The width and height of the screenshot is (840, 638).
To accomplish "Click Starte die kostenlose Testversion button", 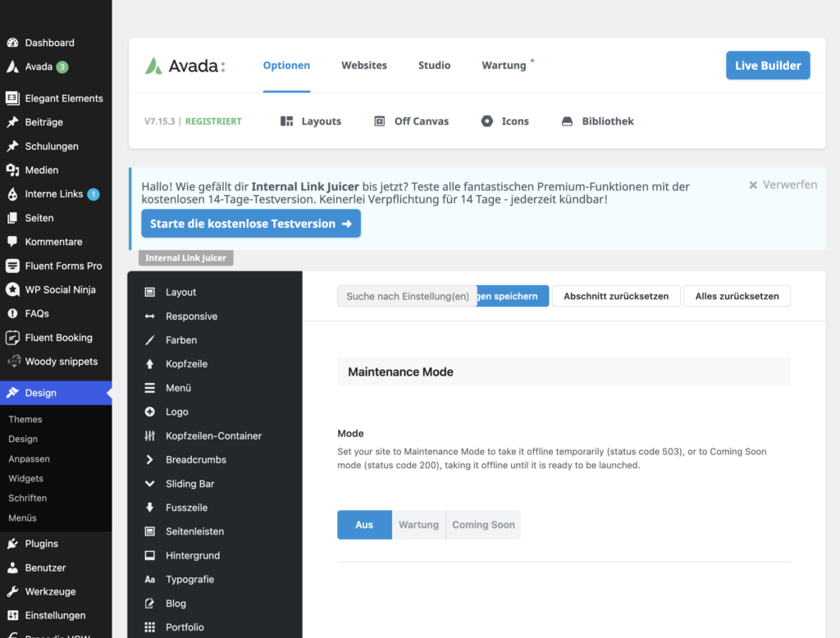I will [x=251, y=223].
